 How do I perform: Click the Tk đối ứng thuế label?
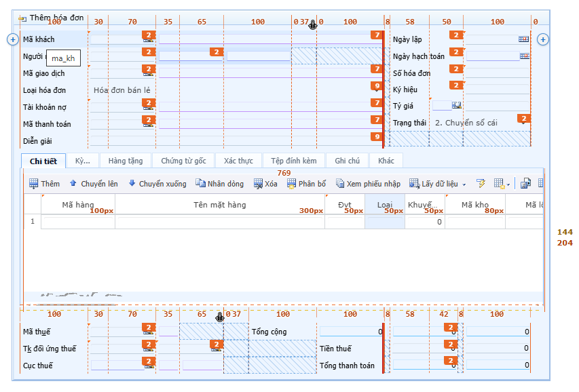[x=50, y=349]
